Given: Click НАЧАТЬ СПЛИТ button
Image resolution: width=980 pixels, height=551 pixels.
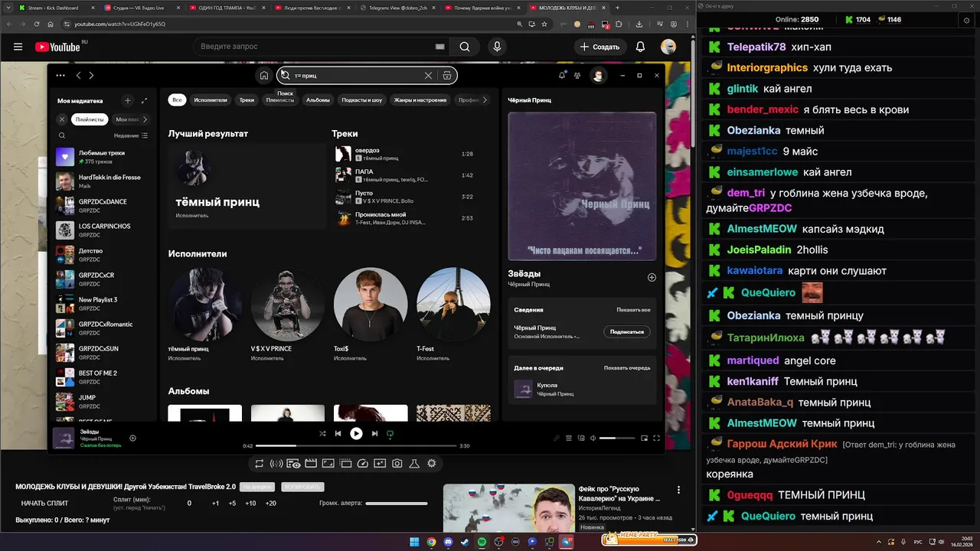Looking at the screenshot, I should point(44,503).
